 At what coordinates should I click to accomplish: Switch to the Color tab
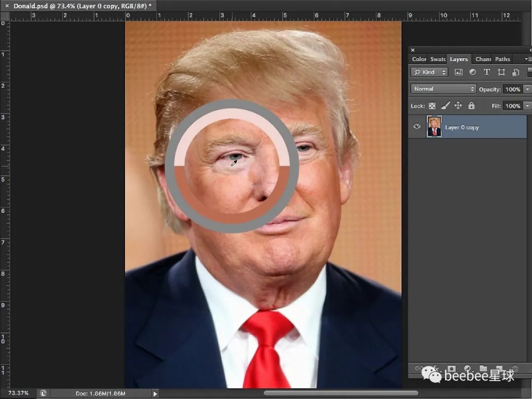point(419,59)
